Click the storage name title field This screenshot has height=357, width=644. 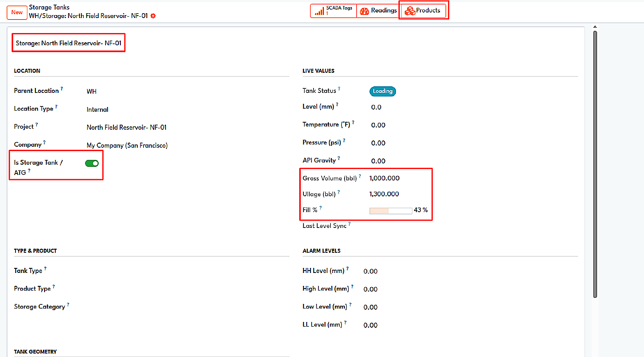point(69,43)
